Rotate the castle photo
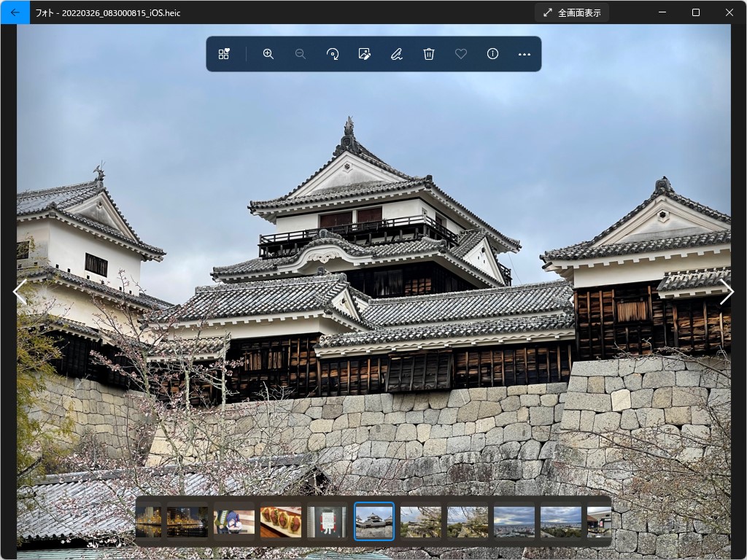Image resolution: width=747 pixels, height=560 pixels. click(x=333, y=53)
